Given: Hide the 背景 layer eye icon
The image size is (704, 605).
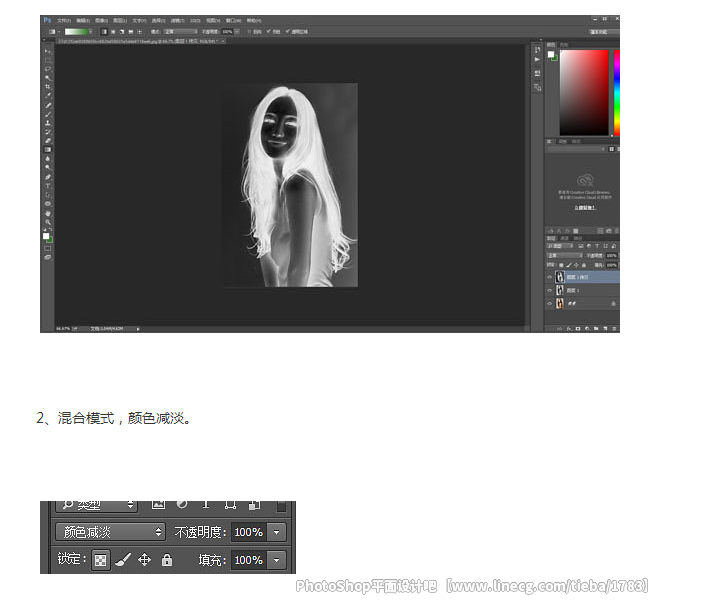Looking at the screenshot, I should point(550,304).
